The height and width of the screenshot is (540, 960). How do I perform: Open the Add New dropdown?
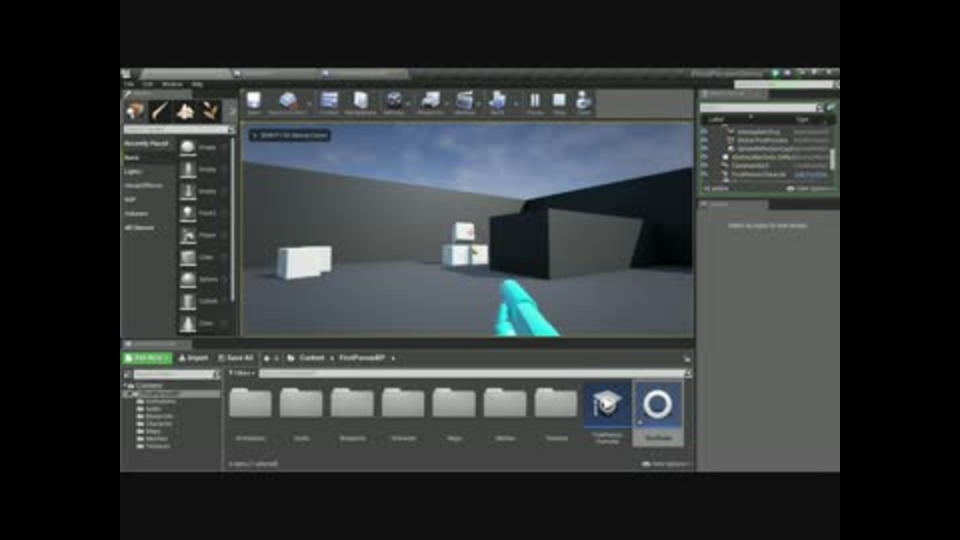(x=147, y=358)
